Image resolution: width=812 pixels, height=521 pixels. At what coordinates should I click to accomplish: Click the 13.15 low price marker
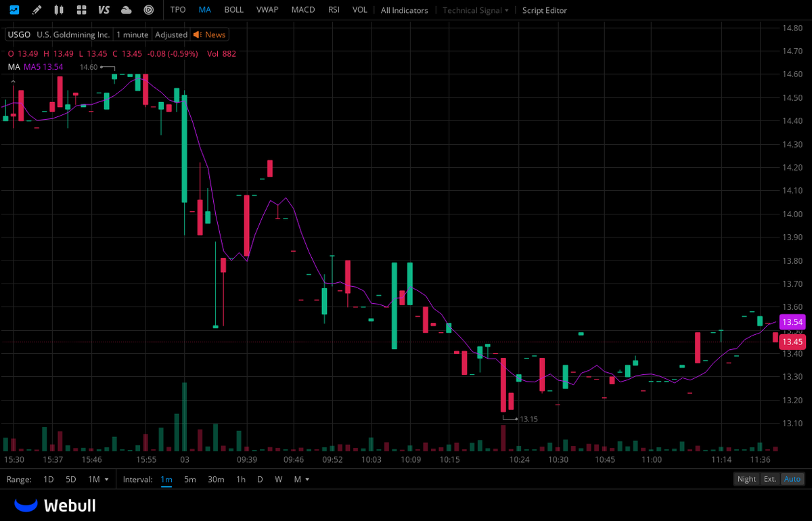coord(528,420)
